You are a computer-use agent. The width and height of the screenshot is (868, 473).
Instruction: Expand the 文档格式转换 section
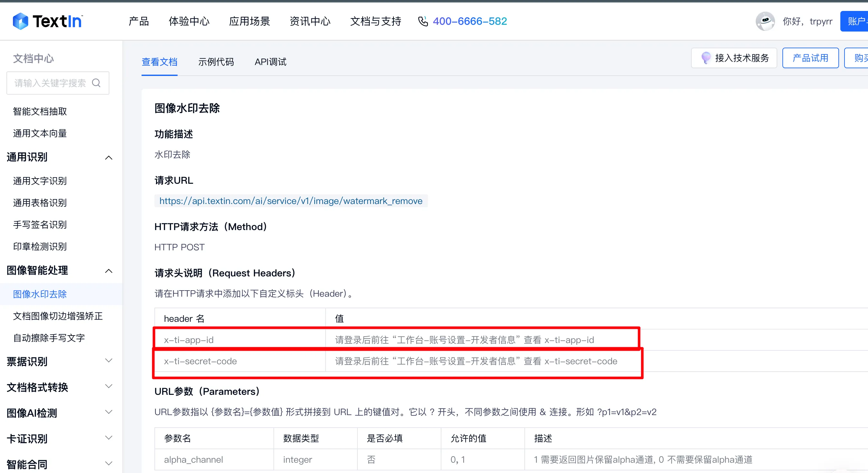coord(108,386)
